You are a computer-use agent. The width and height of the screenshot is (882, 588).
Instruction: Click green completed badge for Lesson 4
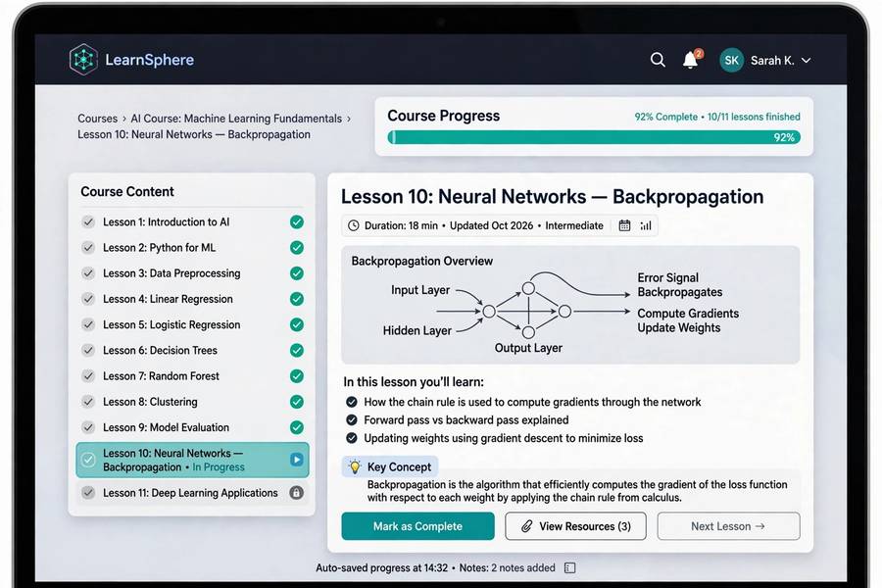click(x=297, y=299)
